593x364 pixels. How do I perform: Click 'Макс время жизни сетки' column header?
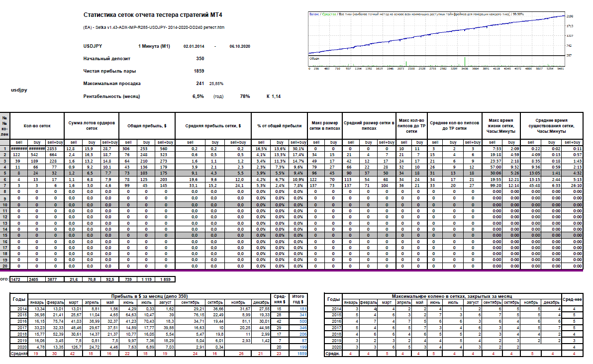pos(501,126)
